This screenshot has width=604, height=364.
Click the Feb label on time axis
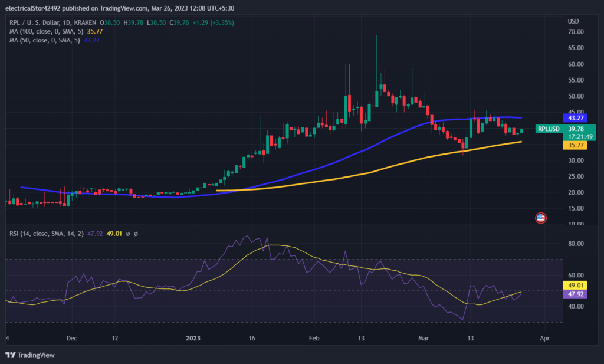point(314,338)
